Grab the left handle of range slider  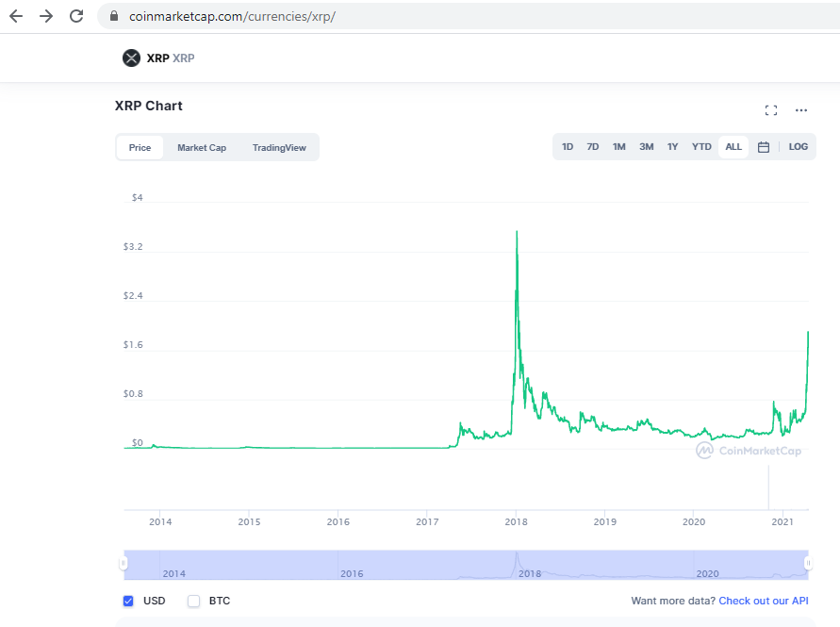pyautogui.click(x=124, y=563)
